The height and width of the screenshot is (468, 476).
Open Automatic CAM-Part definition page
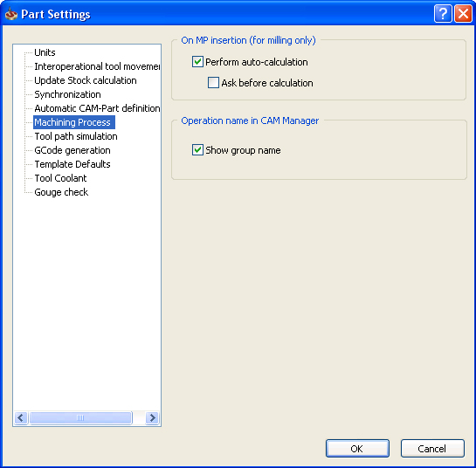[x=97, y=108]
